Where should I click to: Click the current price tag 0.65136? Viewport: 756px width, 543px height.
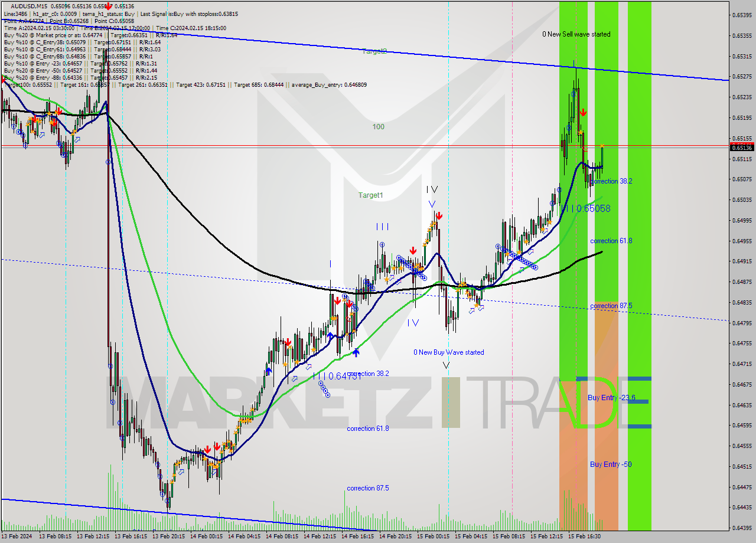[x=741, y=148]
